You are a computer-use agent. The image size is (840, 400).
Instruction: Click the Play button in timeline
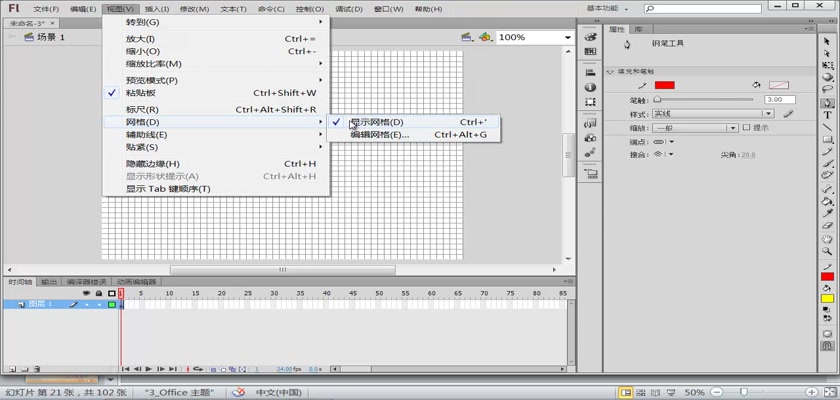[148, 369]
